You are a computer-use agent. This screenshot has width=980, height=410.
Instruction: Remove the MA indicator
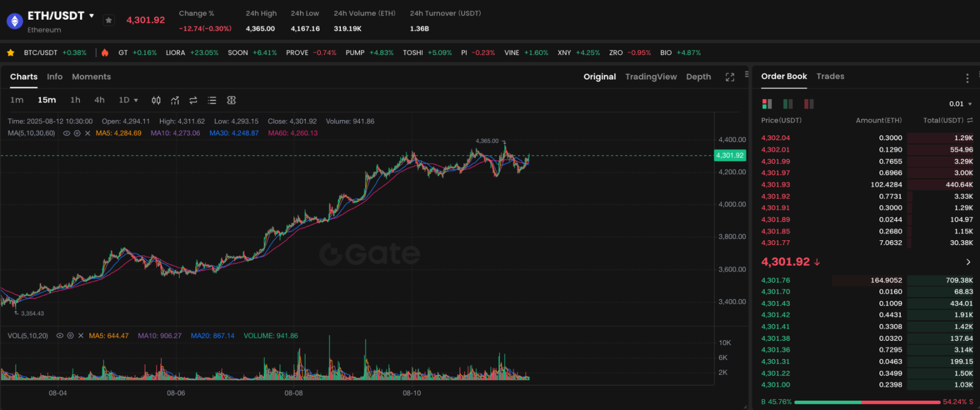88,133
